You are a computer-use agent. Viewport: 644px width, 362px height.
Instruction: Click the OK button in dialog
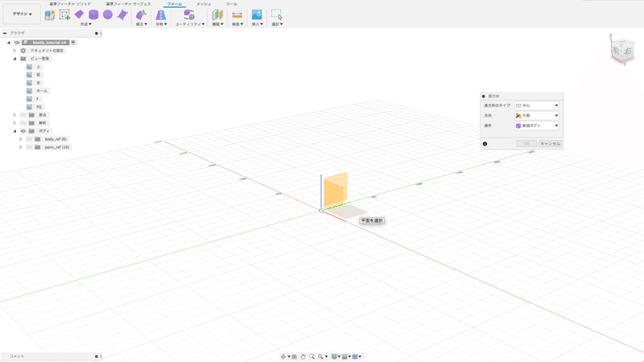[526, 144]
